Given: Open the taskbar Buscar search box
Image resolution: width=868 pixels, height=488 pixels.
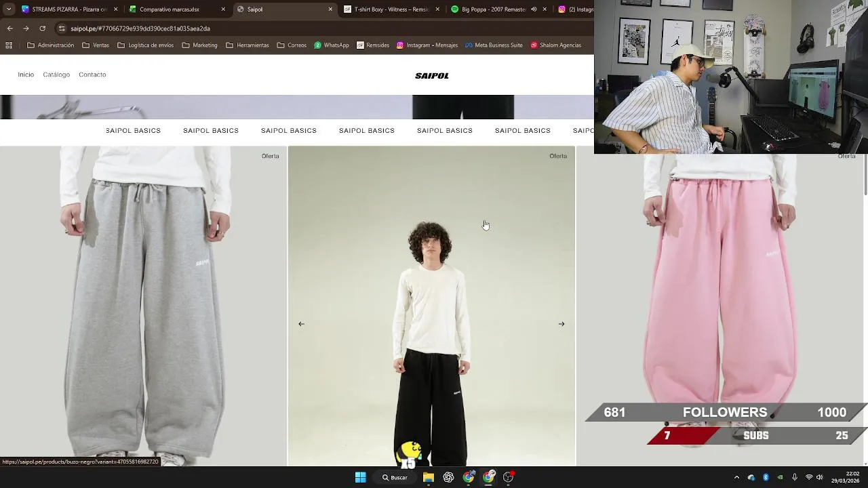Looking at the screenshot, I should 395,477.
